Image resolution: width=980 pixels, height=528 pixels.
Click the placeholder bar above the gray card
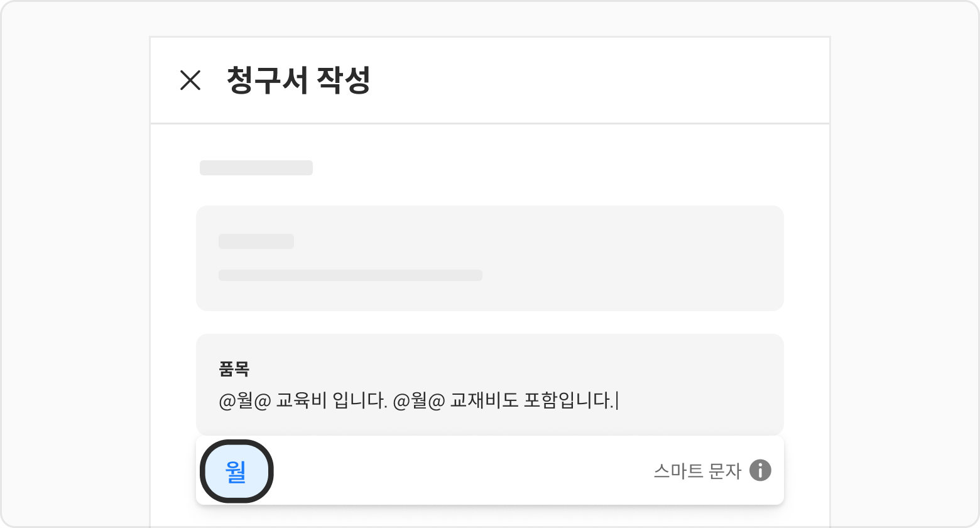click(256, 168)
